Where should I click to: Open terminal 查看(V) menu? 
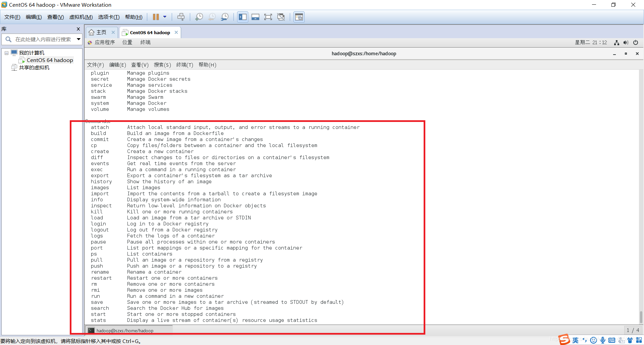pos(140,65)
